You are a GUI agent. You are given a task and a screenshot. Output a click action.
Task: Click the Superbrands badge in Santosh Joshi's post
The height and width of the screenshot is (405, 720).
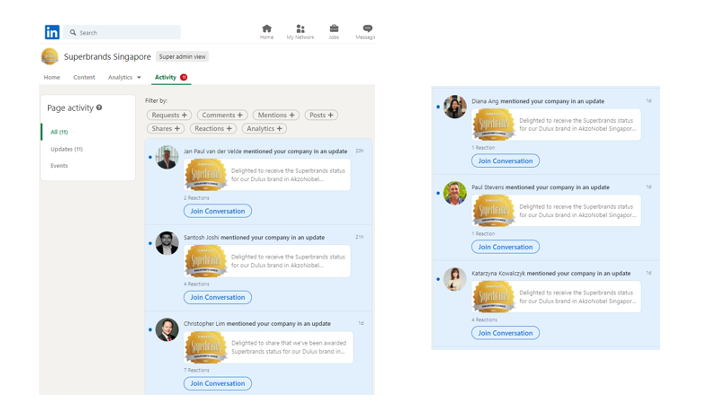[206, 261]
